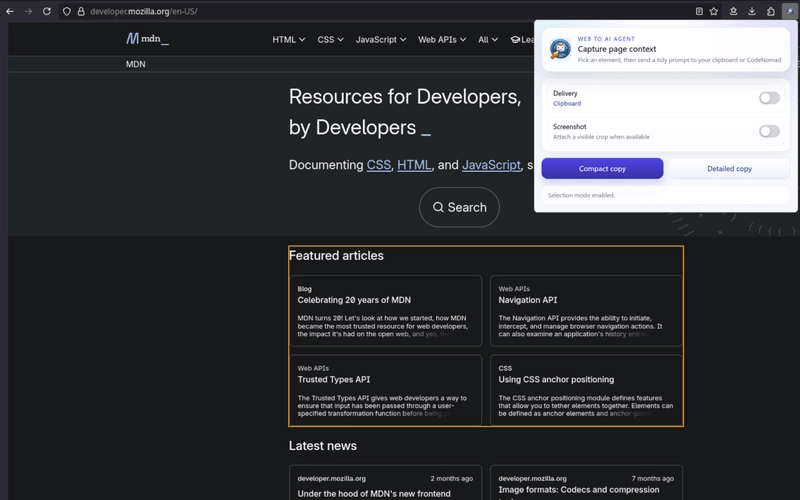
Task: Expand the All navigation menu
Action: click(x=488, y=39)
